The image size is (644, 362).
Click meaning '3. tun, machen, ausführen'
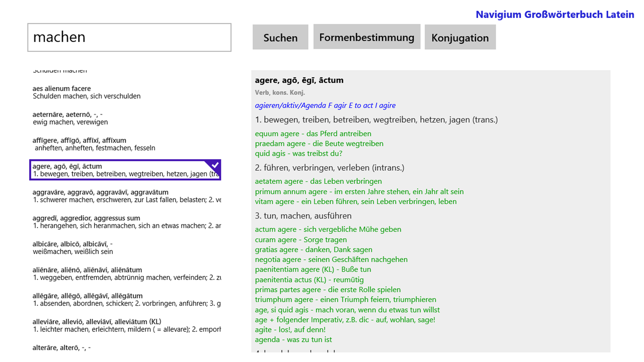(x=303, y=215)
